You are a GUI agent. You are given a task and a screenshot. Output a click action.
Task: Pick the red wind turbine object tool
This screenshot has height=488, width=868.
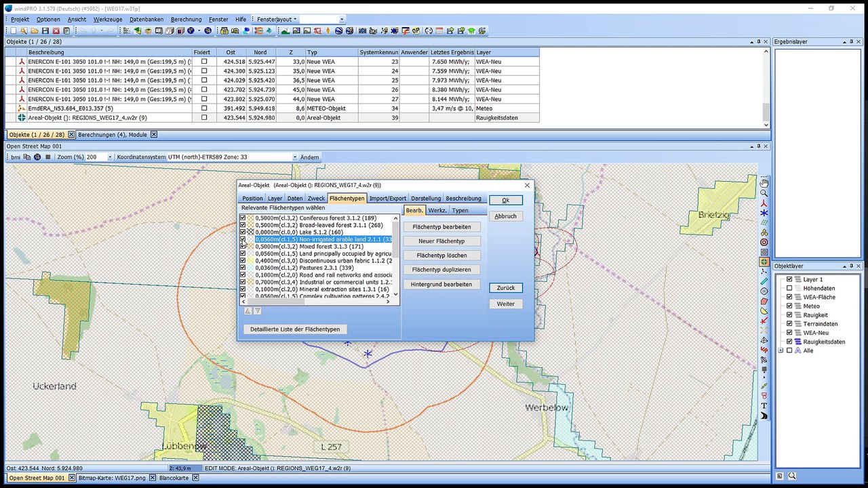[764, 203]
